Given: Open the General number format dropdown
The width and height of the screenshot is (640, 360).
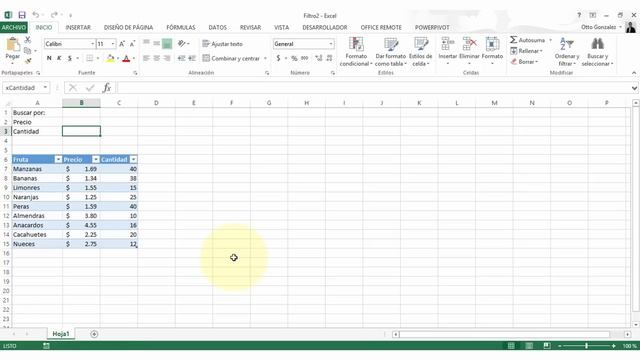Looking at the screenshot, I should coord(331,44).
